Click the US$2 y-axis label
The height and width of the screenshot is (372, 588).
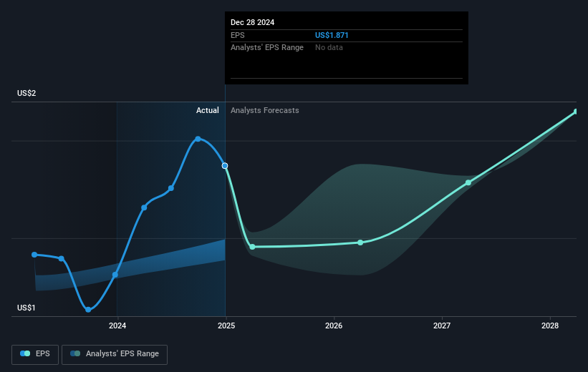(26, 93)
